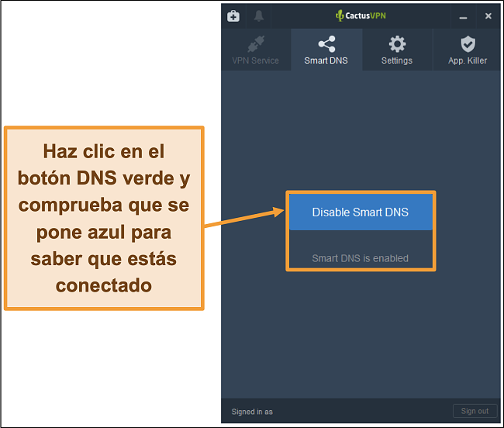Click the 'Smart DNS is enabled' status text
The width and height of the screenshot is (504, 428).
point(361,258)
